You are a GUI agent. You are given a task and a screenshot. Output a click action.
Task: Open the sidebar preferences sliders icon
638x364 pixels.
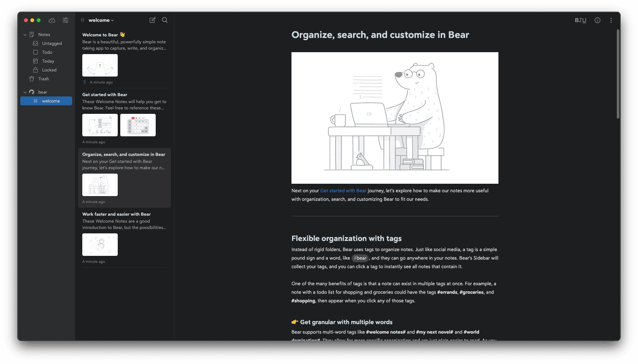(x=66, y=20)
